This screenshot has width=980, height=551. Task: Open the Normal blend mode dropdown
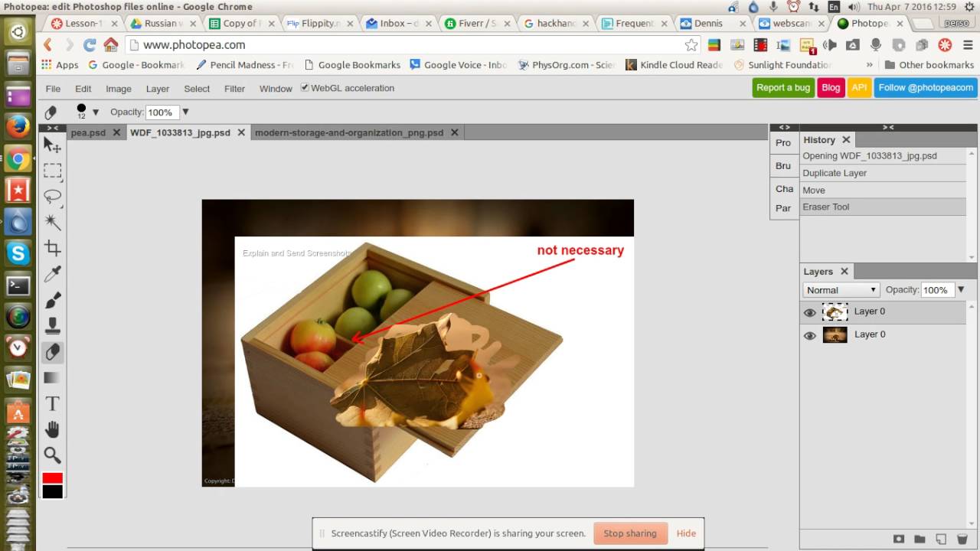(x=841, y=290)
